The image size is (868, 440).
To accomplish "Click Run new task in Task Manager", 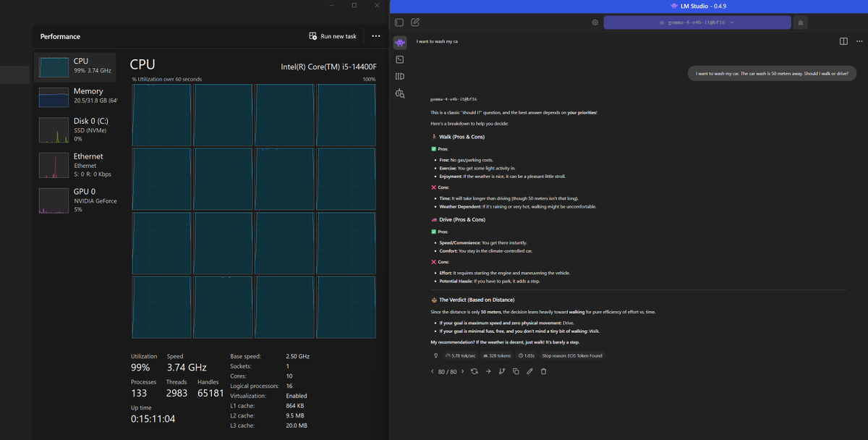I will point(333,36).
